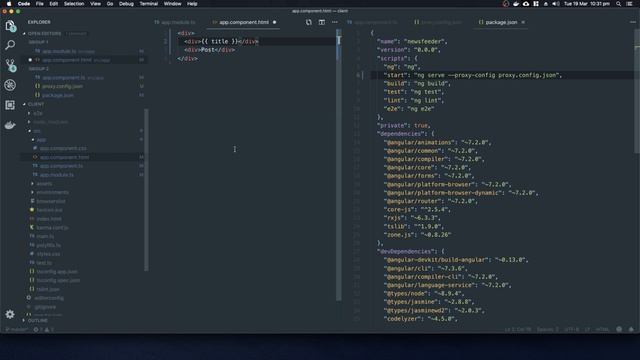Click the errors and warnings count in status bar
The image size is (640, 360).
click(43, 329)
